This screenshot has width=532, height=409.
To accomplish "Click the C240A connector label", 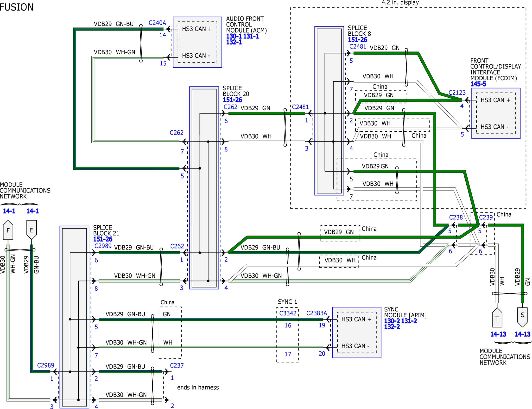I will (x=157, y=23).
